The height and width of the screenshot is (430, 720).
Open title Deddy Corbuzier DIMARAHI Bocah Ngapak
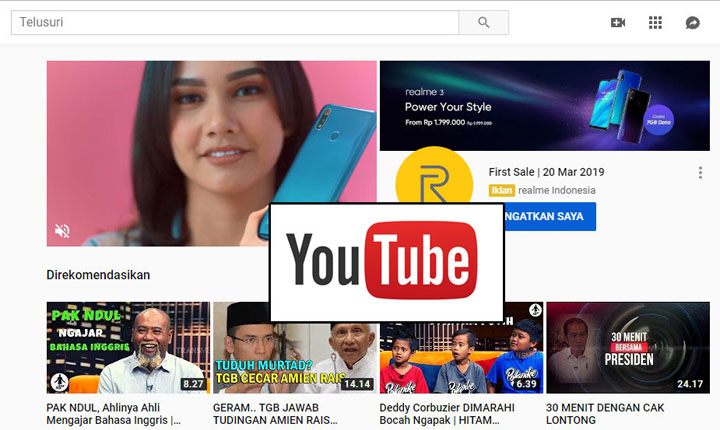coord(447,414)
